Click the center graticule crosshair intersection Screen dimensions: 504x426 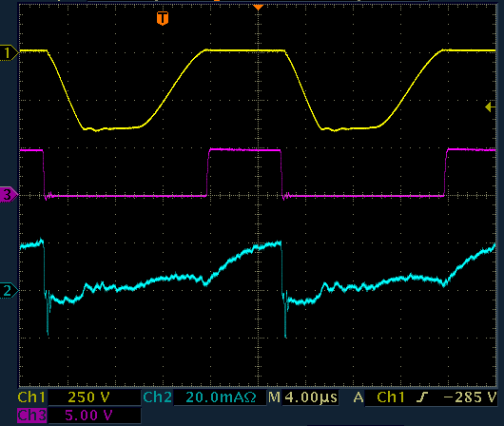tap(258, 195)
